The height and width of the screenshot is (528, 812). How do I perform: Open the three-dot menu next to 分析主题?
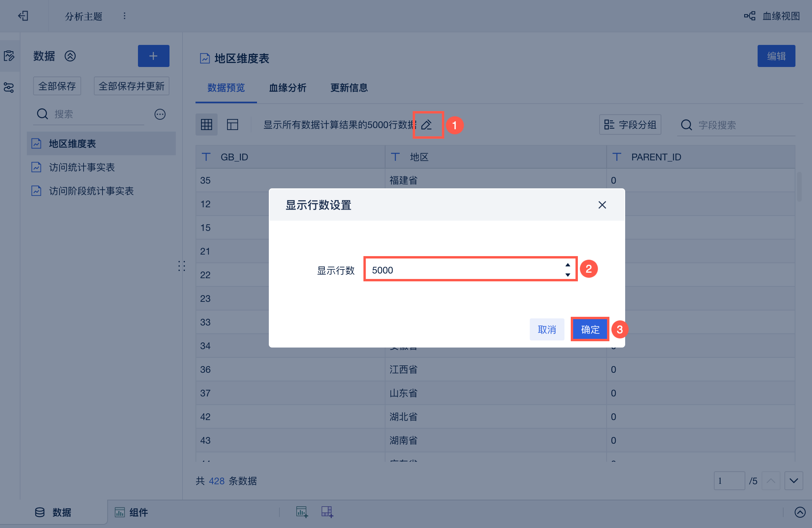[125, 16]
